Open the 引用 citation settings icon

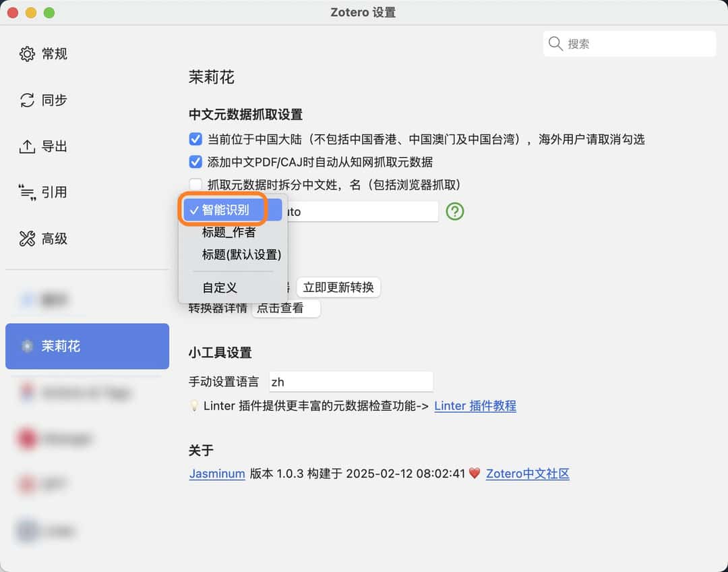(x=26, y=192)
